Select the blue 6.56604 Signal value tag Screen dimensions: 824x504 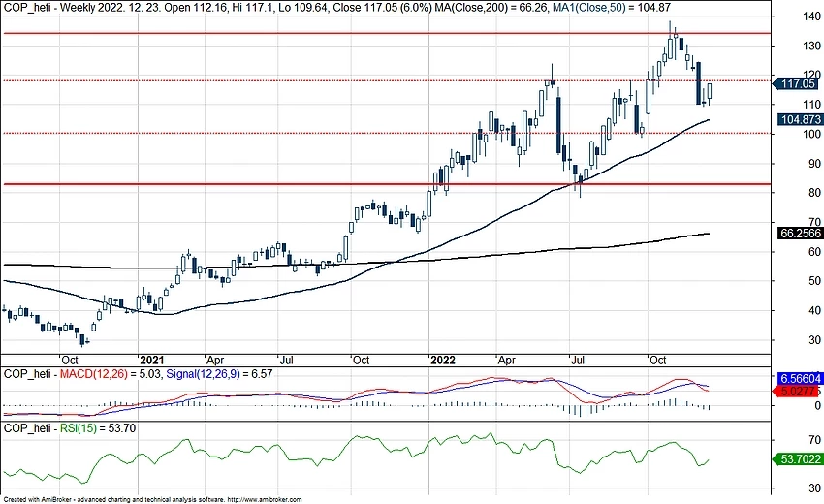coord(800,378)
